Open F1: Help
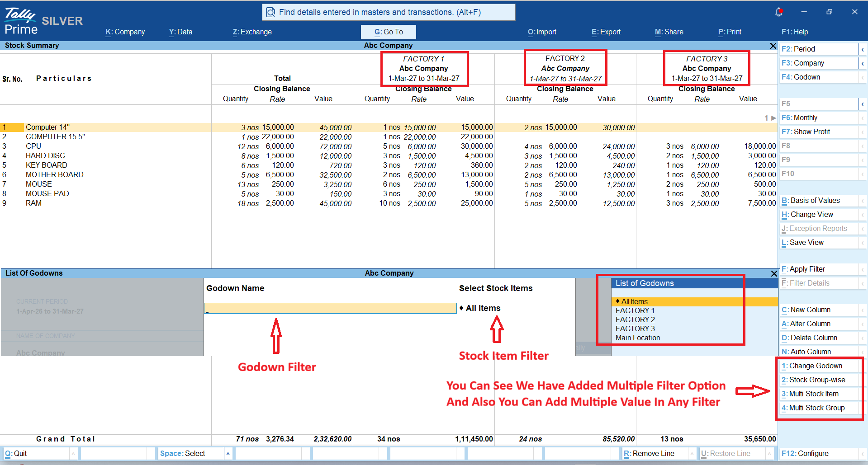The width and height of the screenshot is (868, 465). pyautogui.click(x=795, y=32)
